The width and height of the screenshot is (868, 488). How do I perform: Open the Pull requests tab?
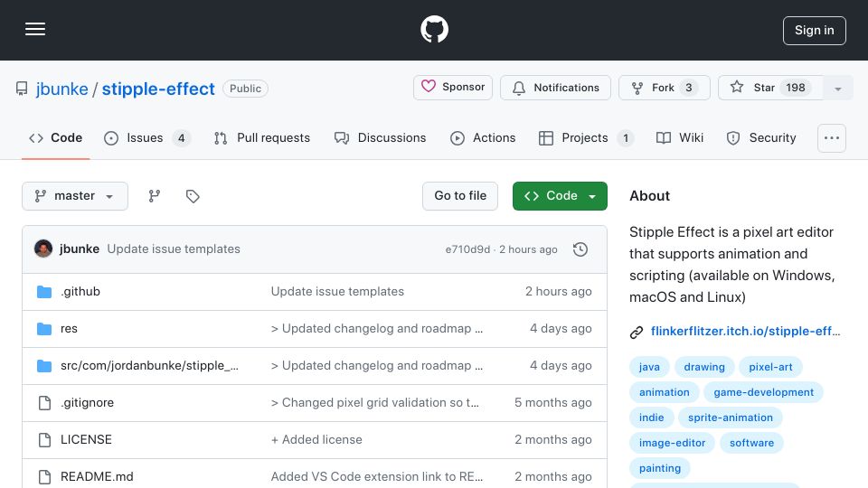(x=262, y=137)
